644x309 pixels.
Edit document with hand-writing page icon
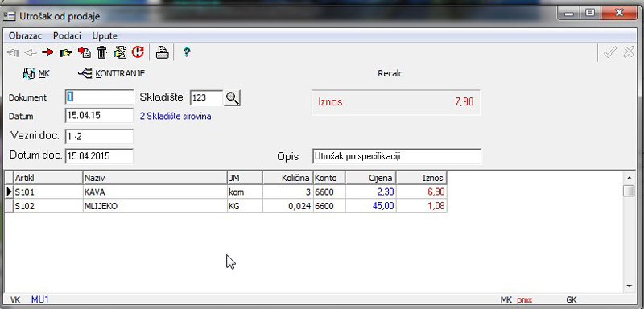(x=120, y=52)
